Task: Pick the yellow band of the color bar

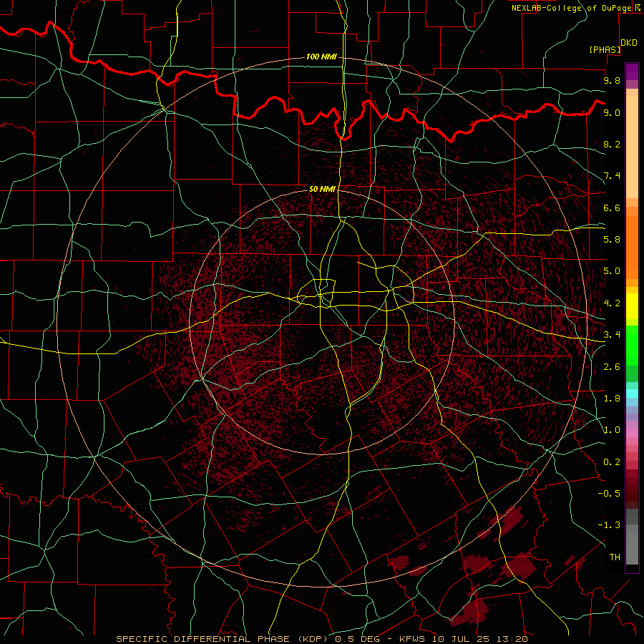Action: coord(632,306)
